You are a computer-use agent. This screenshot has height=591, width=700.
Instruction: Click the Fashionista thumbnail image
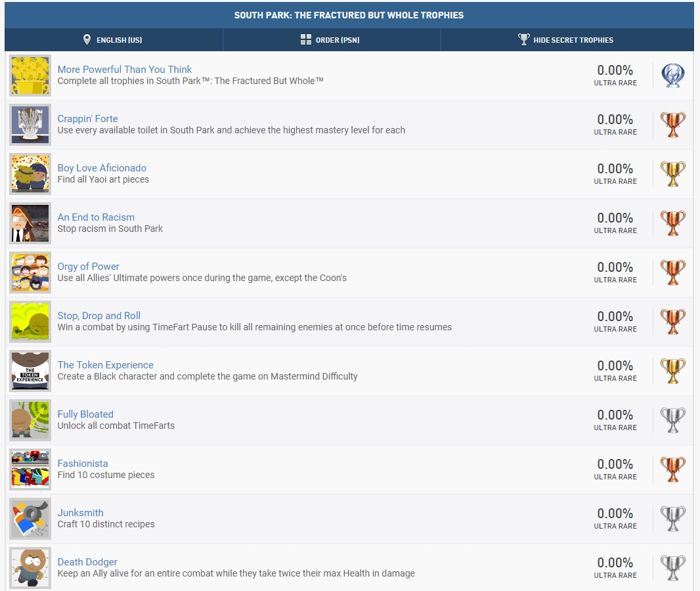(x=30, y=469)
